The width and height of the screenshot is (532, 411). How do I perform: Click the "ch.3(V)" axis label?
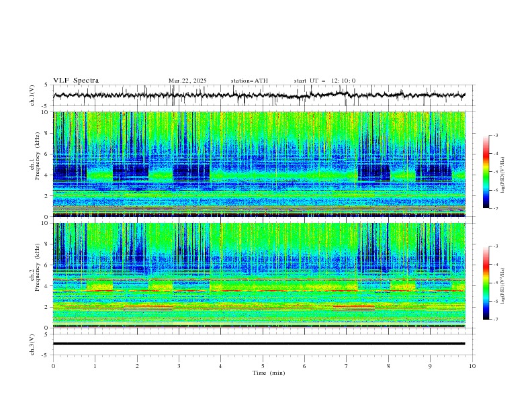coord(32,345)
